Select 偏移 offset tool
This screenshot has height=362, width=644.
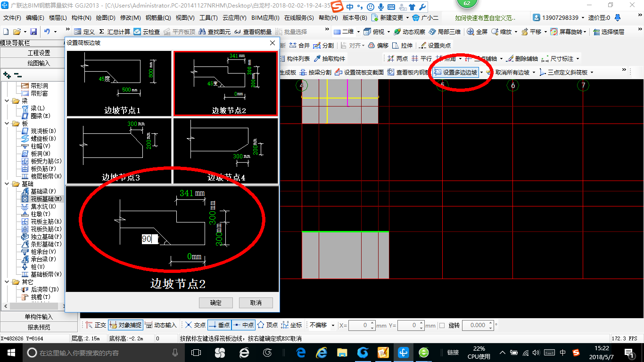coord(378,45)
